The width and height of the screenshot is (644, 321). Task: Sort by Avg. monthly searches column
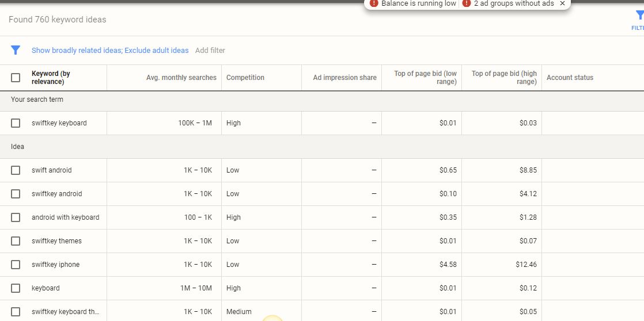[181, 78]
